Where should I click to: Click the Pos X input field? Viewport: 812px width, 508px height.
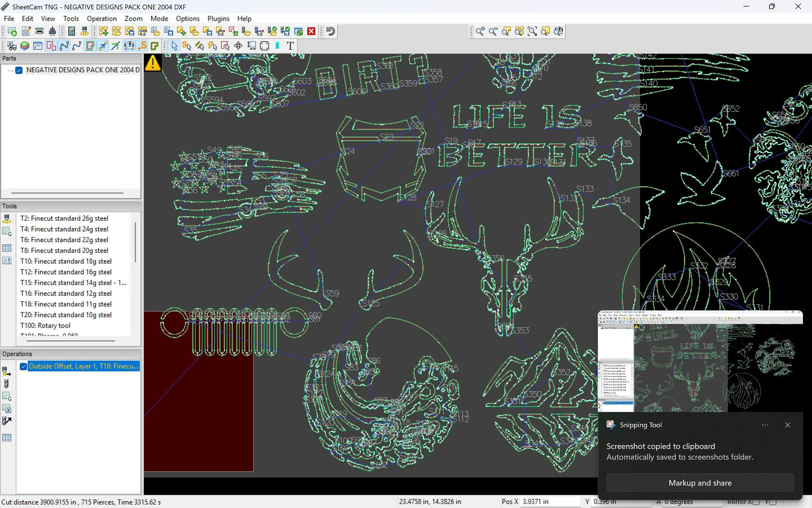coord(550,501)
